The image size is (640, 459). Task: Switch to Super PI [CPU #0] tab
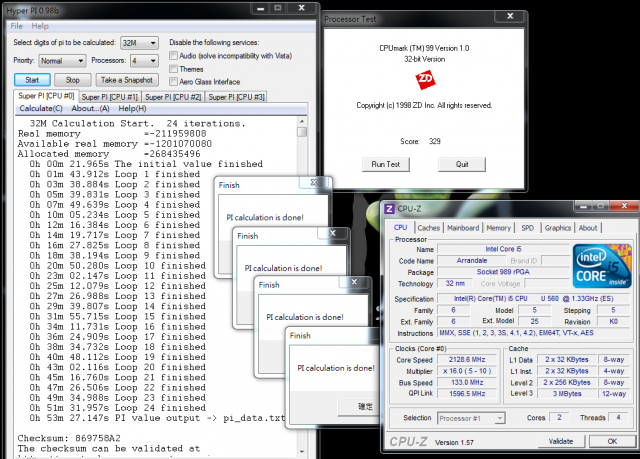pyautogui.click(x=46, y=96)
